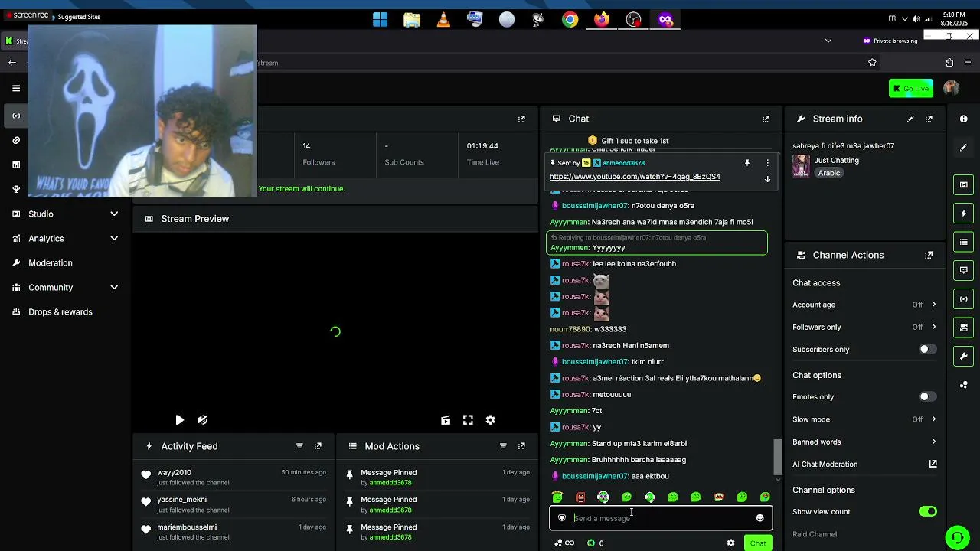Click the Go Live button

(x=911, y=89)
